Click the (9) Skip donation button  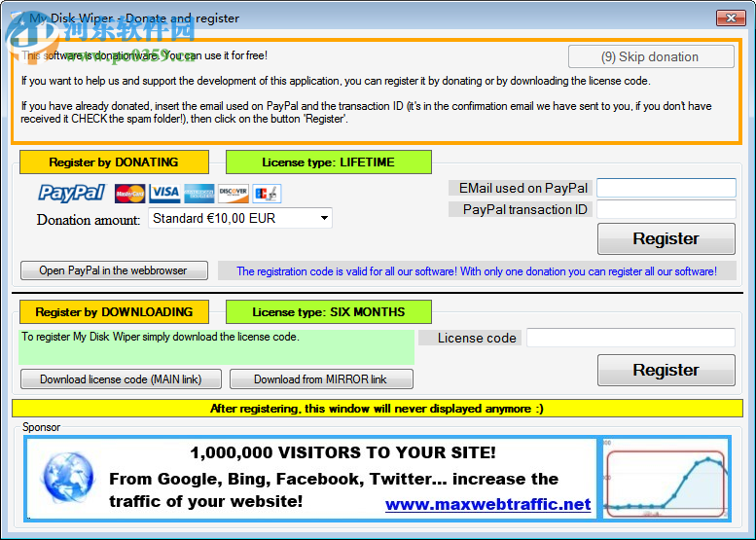tap(651, 56)
